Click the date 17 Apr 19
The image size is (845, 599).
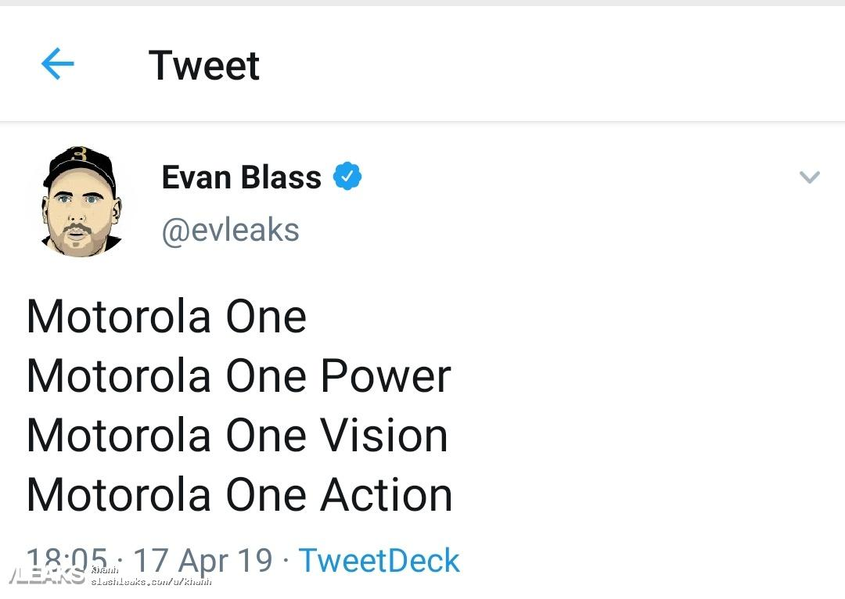203,560
